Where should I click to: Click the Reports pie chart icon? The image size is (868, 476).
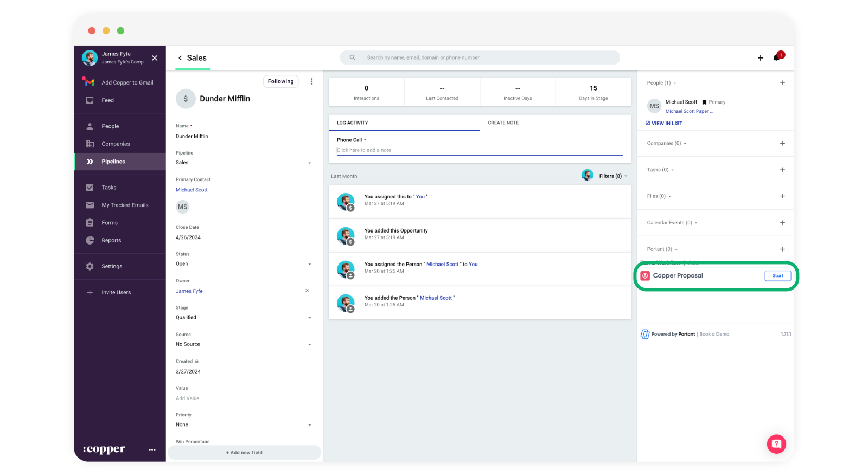pos(90,240)
